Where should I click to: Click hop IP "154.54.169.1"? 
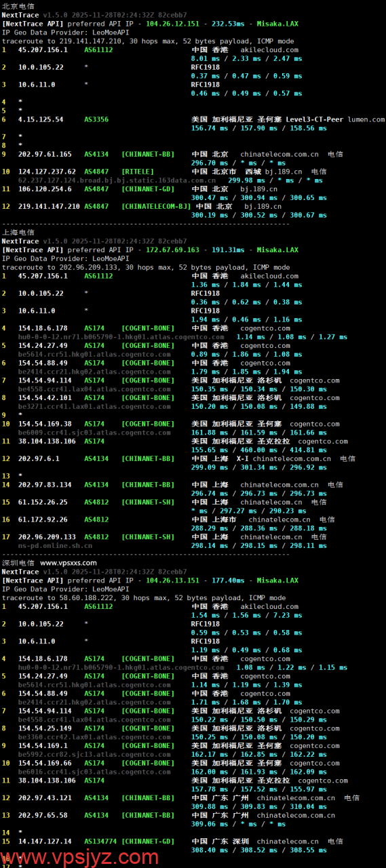tap(43, 746)
